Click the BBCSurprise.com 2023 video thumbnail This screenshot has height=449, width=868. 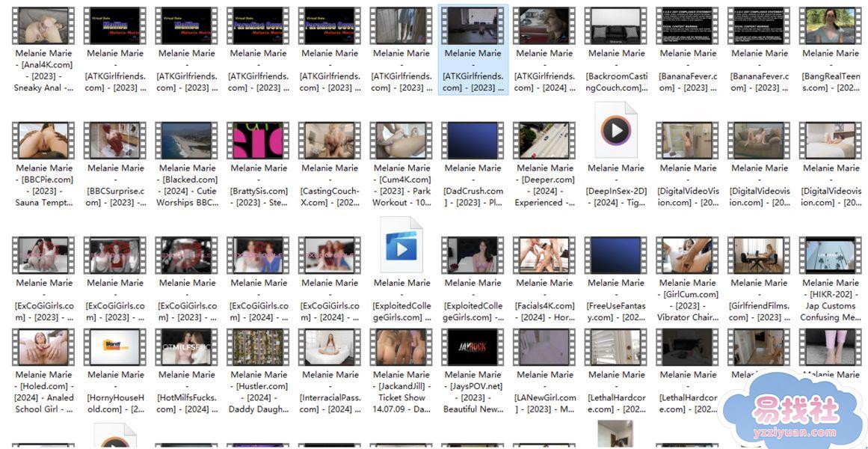(x=115, y=141)
